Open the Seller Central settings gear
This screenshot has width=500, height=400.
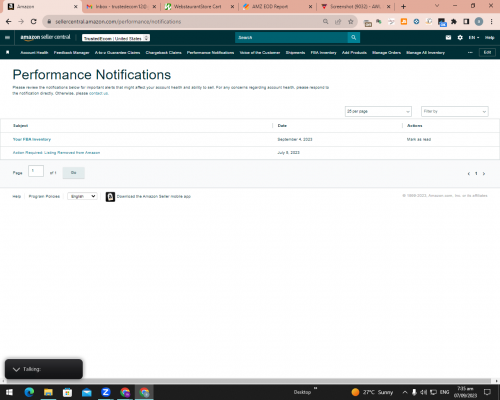(460, 38)
